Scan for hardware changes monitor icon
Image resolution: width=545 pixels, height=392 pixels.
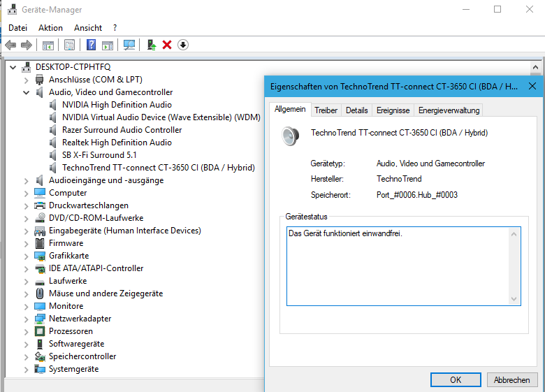(x=129, y=45)
